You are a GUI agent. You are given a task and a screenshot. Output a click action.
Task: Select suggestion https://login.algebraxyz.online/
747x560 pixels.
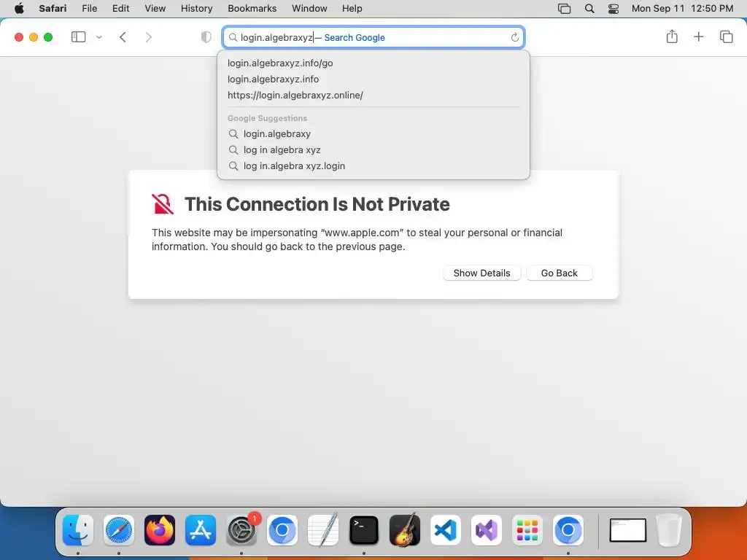[373, 96]
